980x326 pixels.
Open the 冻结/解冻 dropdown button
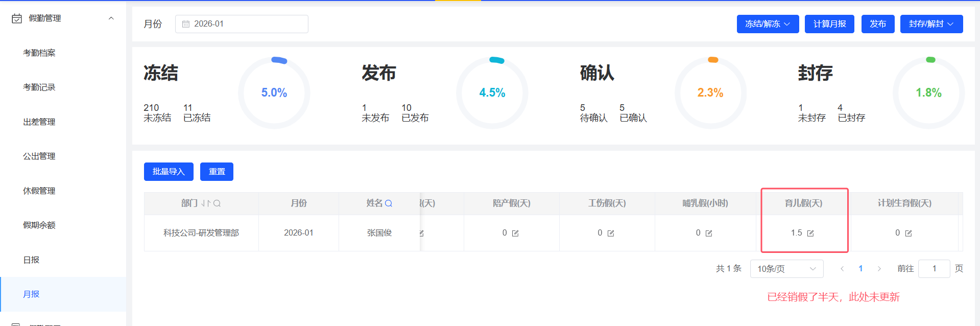pos(768,24)
